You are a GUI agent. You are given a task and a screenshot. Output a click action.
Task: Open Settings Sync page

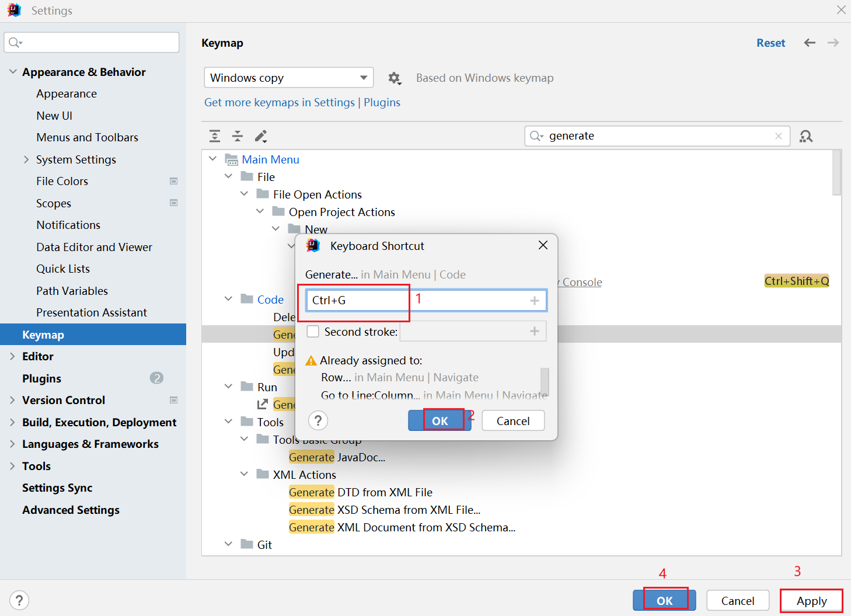[x=57, y=488]
